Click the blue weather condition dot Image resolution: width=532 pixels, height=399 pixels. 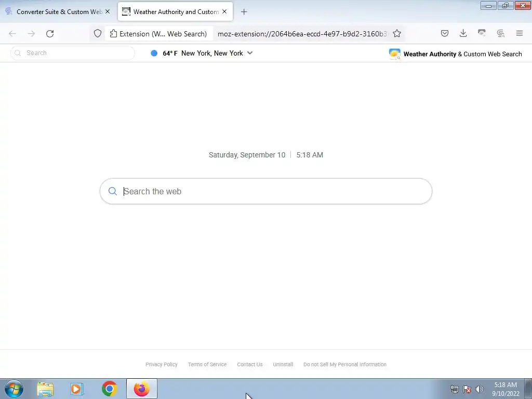pyautogui.click(x=154, y=53)
